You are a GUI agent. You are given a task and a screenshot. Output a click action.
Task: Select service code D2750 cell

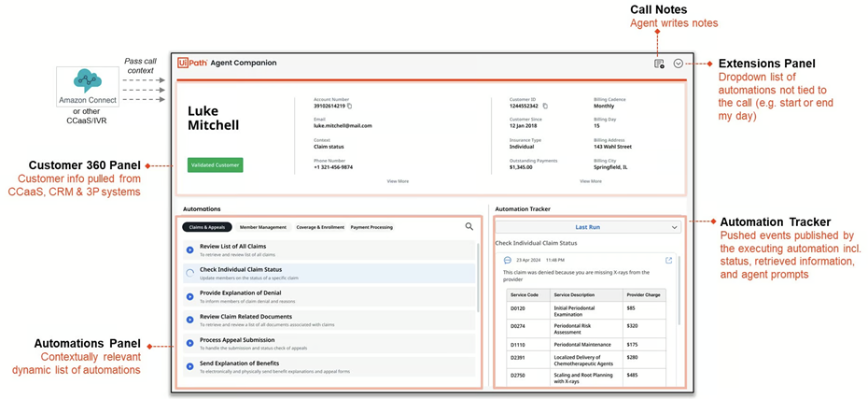[527, 378]
